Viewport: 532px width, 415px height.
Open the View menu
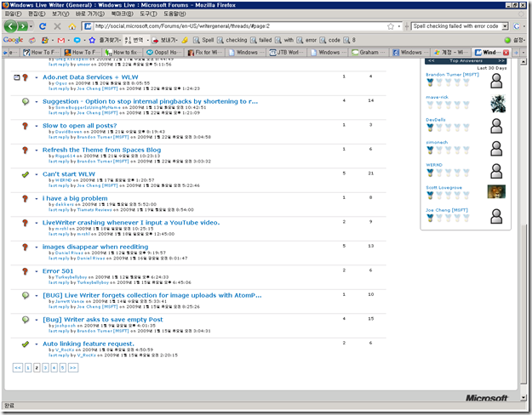60,14
